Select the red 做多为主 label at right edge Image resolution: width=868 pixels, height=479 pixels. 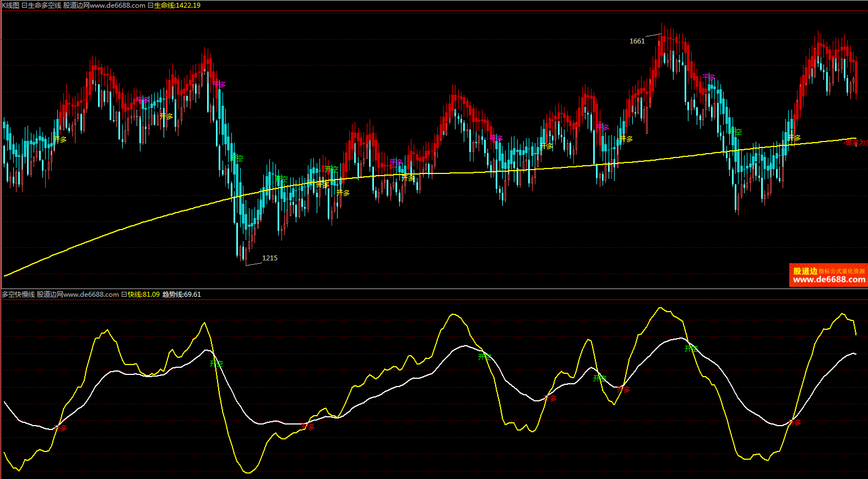tap(856, 143)
